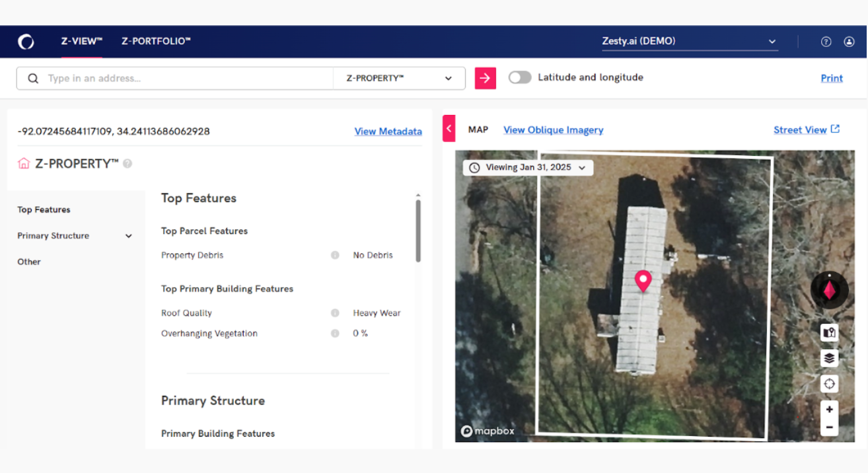Click the Primary Structure heading in content panel
Viewport: 868px width, 473px height.
click(213, 400)
